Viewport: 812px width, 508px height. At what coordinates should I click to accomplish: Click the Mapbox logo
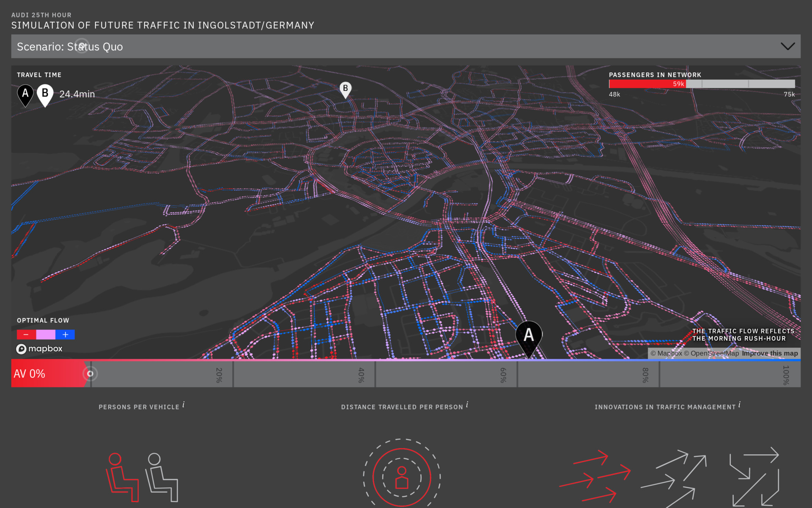tap(39, 349)
